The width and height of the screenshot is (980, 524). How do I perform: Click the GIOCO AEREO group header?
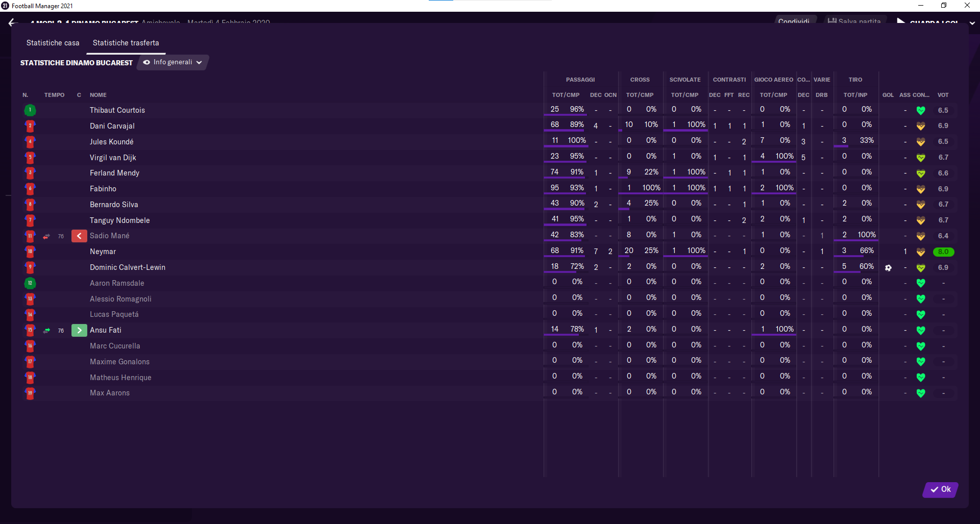click(x=774, y=80)
